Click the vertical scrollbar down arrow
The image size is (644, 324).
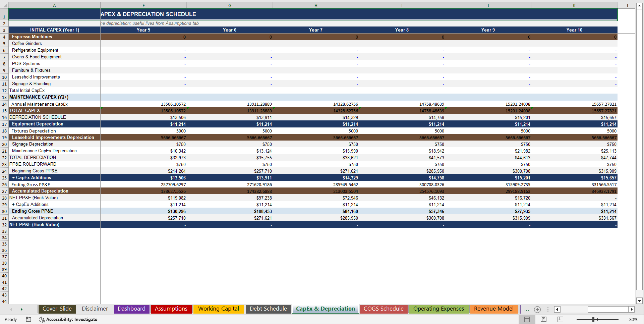tap(640, 301)
